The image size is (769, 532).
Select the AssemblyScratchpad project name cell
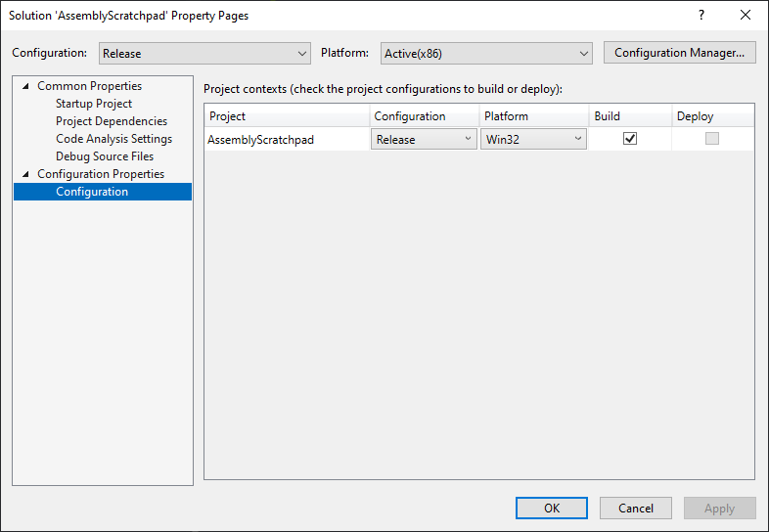pos(287,139)
